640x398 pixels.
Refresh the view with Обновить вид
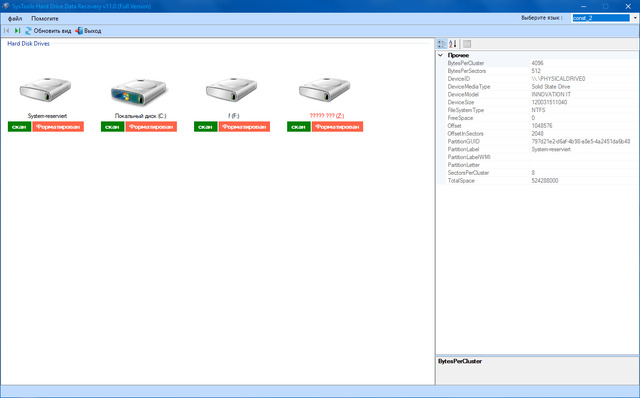click(x=48, y=31)
